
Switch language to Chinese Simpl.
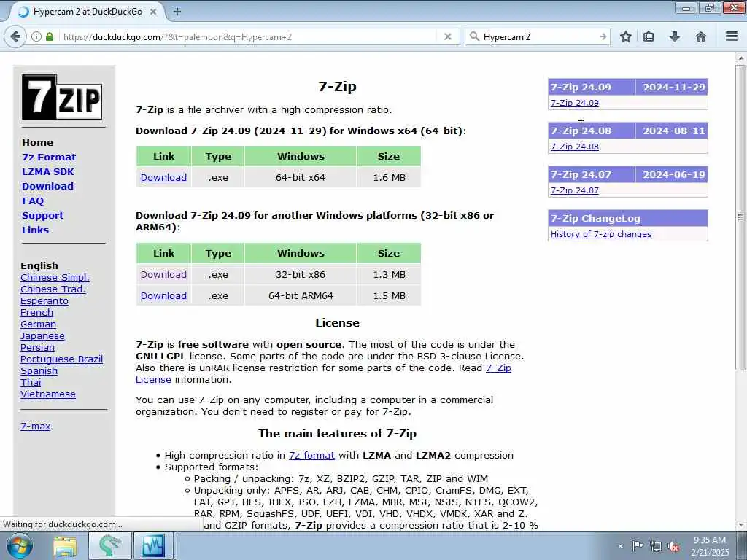click(55, 278)
